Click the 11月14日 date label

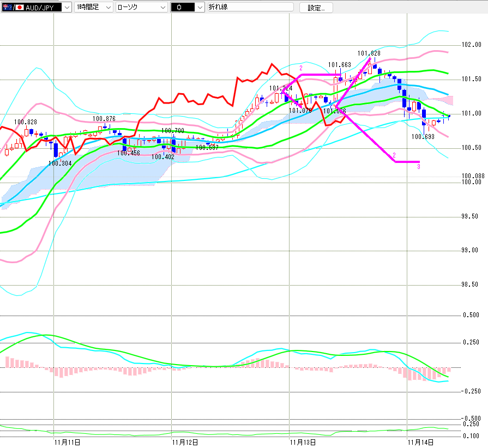(x=420, y=441)
